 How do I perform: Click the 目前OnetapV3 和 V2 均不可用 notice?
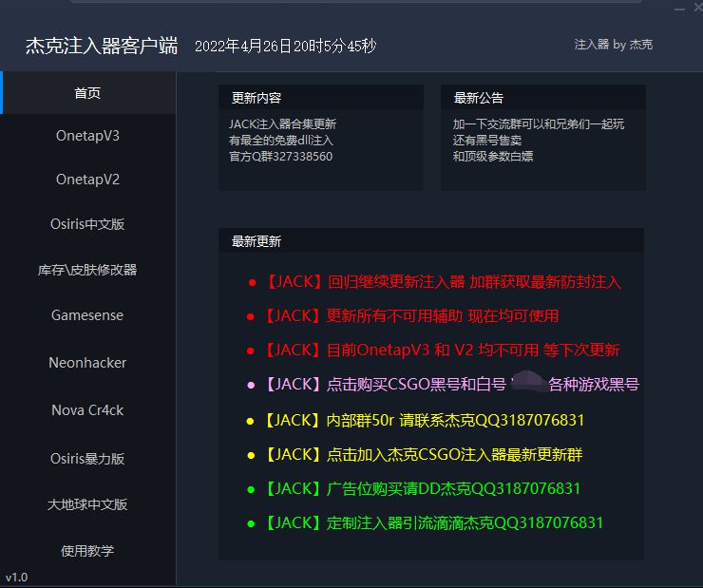click(x=440, y=351)
